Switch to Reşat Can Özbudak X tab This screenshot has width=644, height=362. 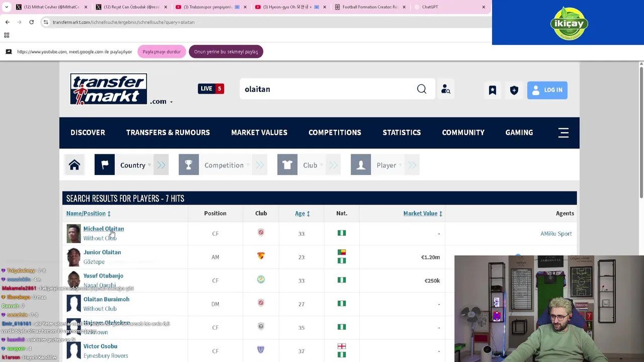point(131,7)
